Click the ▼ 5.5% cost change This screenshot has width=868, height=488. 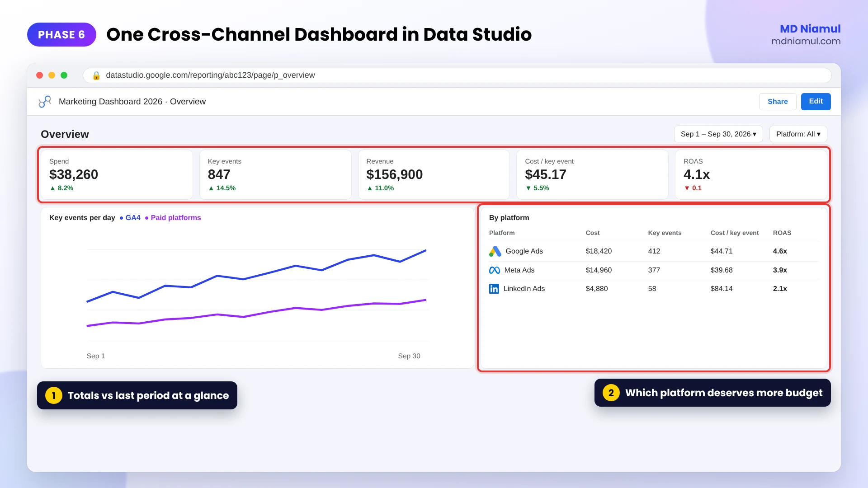(x=537, y=188)
